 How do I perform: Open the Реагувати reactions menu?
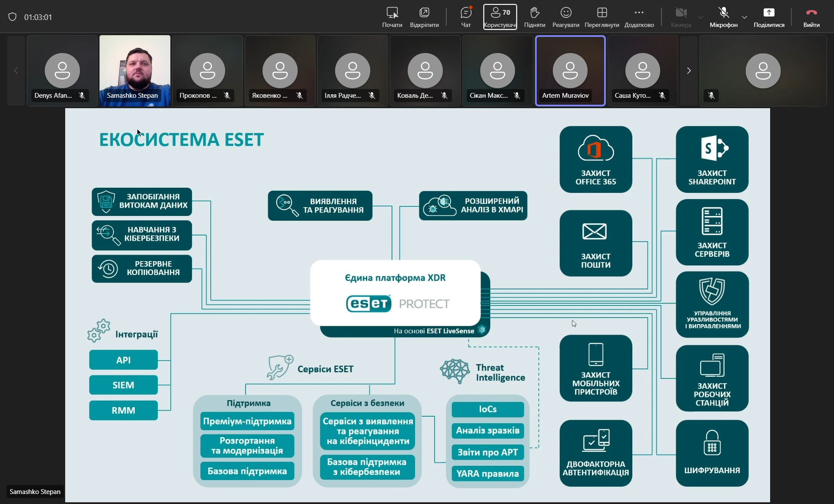(x=565, y=17)
